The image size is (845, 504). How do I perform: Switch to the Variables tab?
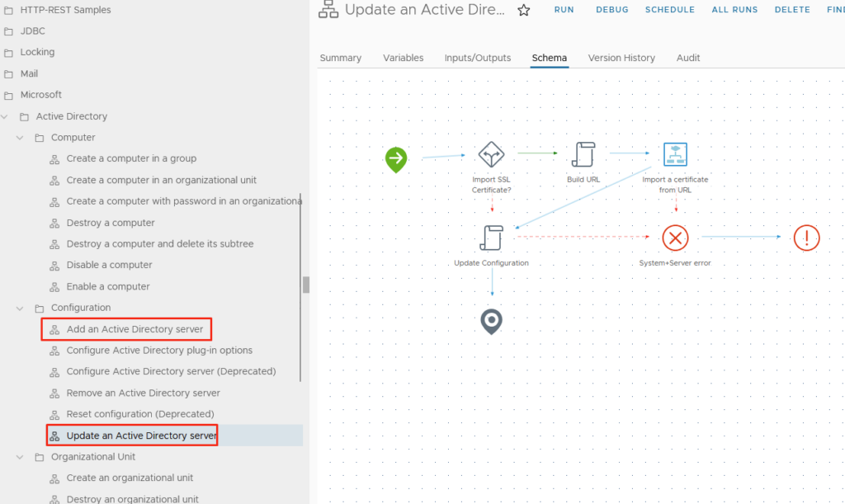(x=403, y=58)
